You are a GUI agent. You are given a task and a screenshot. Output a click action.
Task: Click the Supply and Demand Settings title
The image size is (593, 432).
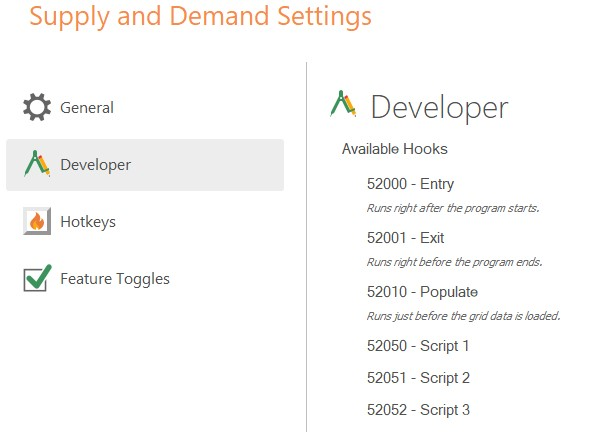click(x=200, y=17)
